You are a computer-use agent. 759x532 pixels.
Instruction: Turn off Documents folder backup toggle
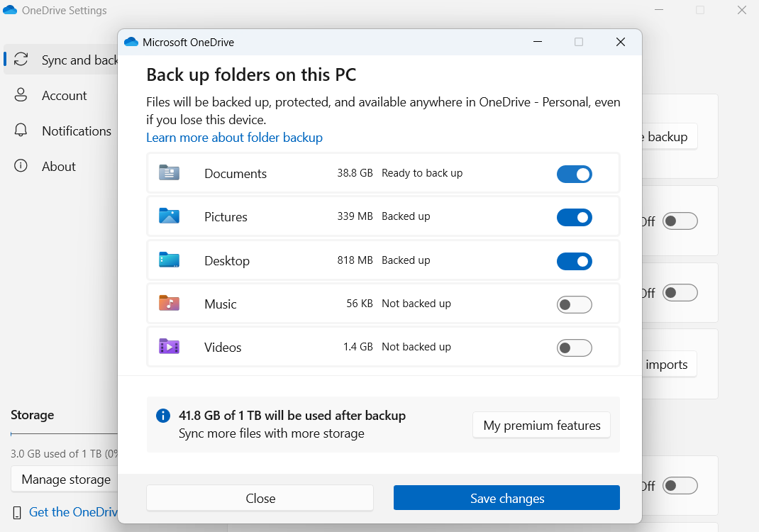tap(574, 174)
